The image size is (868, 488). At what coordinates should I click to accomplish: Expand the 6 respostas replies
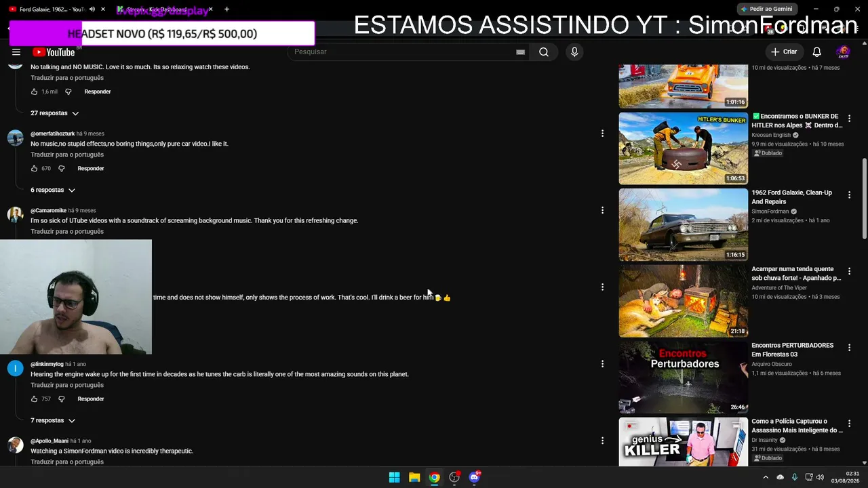coord(53,190)
